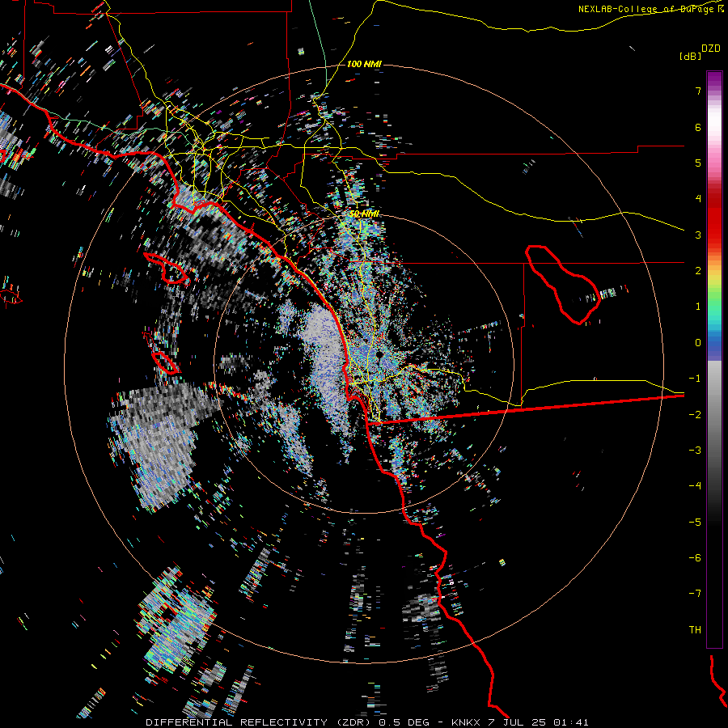Click the 0 value on color scale
Screen dimensions: 728x728
coord(698,343)
